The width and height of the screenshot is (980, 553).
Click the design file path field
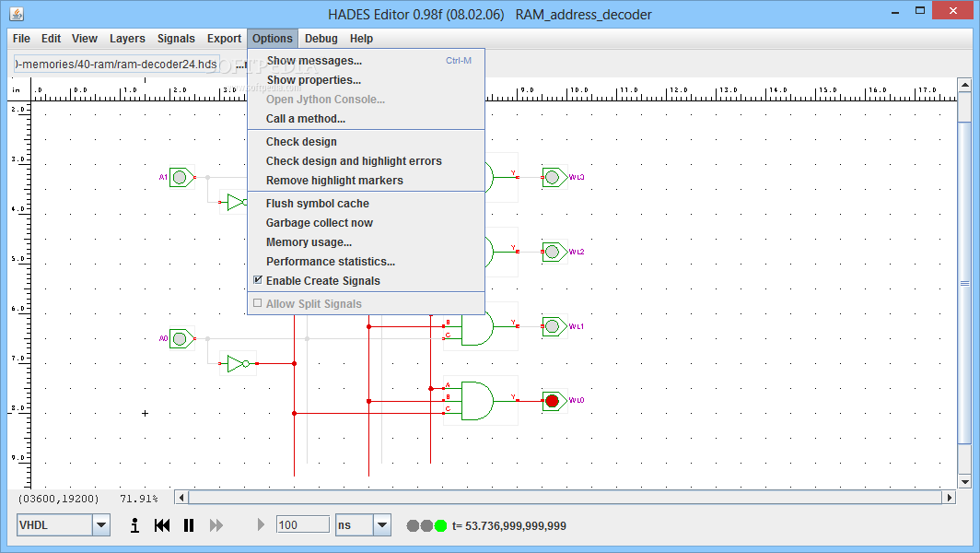pos(117,64)
